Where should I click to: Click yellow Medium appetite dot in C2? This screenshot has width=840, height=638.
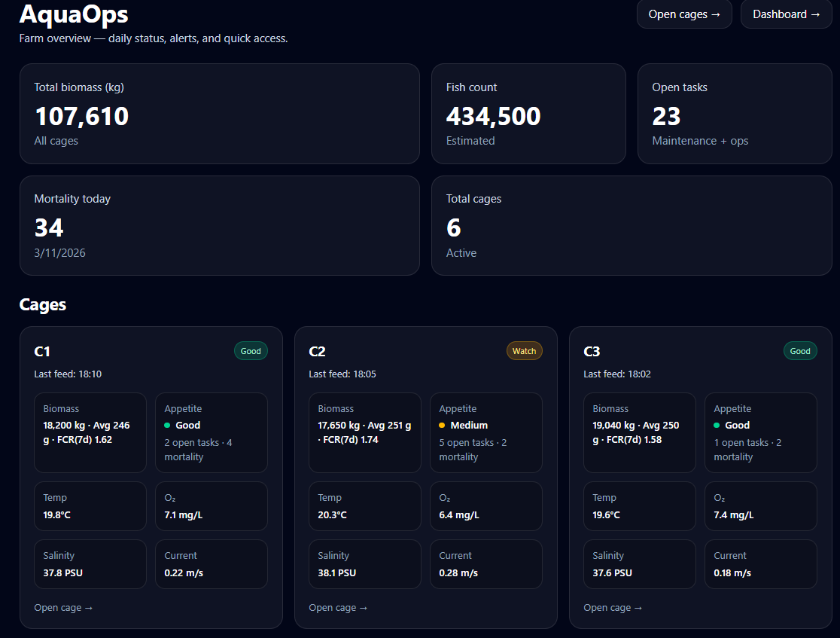(443, 426)
